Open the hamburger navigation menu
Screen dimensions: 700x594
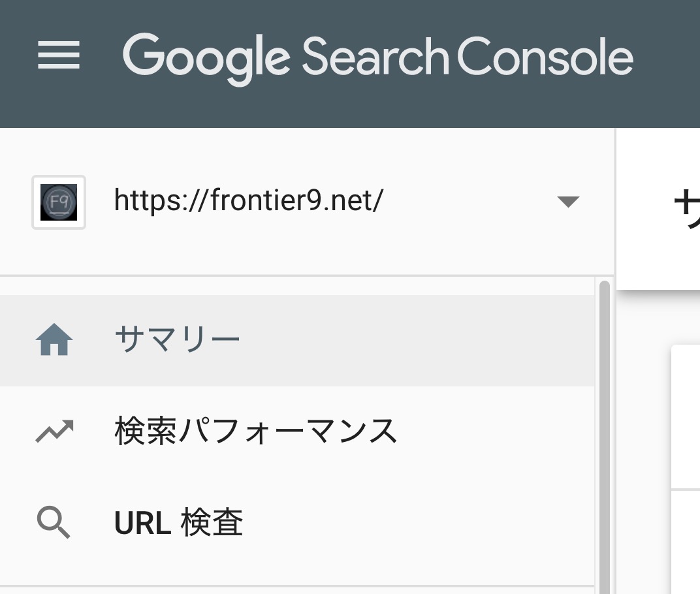click(x=59, y=55)
